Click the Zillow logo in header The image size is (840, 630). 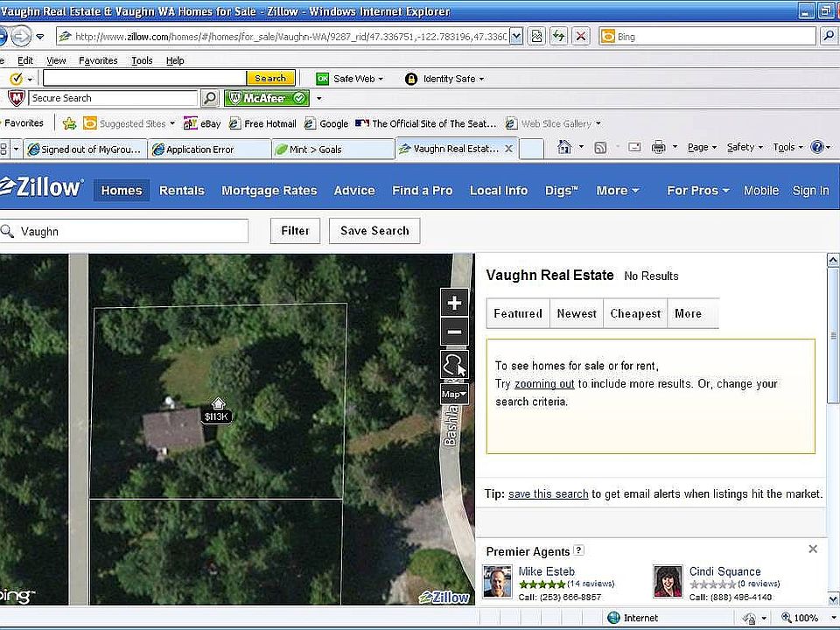pyautogui.click(x=42, y=187)
